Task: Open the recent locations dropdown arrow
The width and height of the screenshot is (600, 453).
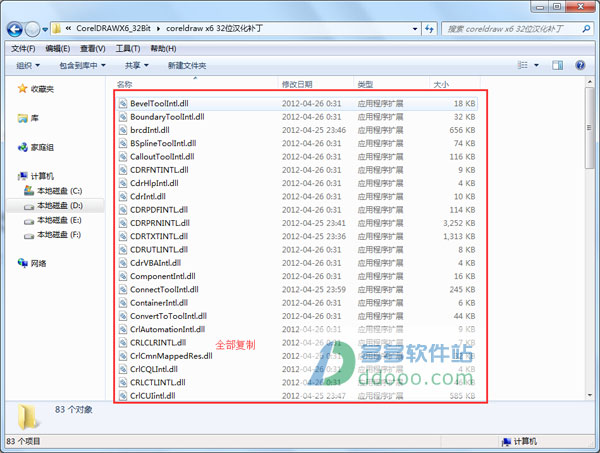Action: point(45,29)
